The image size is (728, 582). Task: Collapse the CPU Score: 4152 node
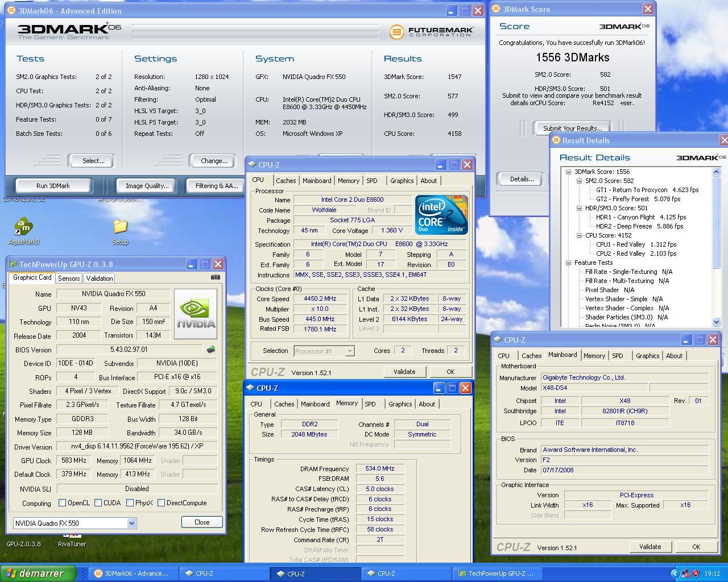pos(580,235)
